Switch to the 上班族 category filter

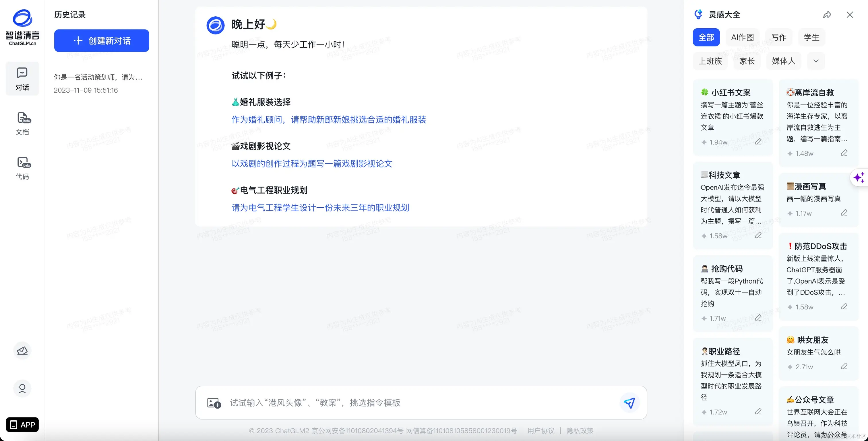[x=710, y=61]
